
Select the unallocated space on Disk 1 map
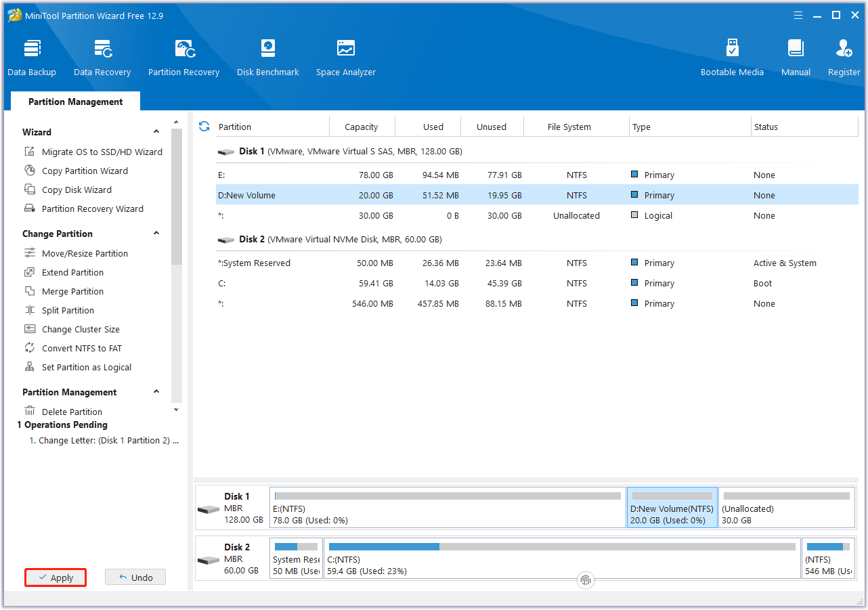[x=786, y=508]
